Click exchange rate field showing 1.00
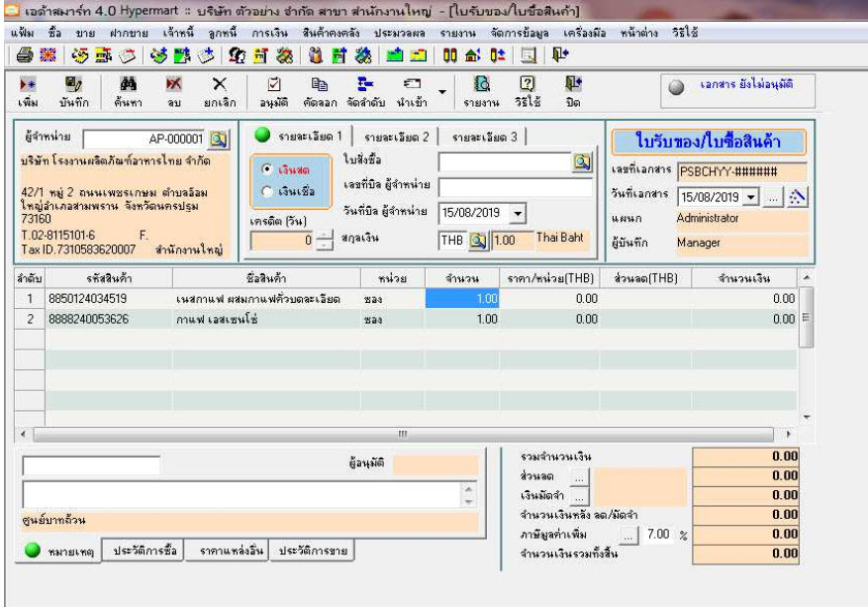868x608 pixels. [x=512, y=241]
